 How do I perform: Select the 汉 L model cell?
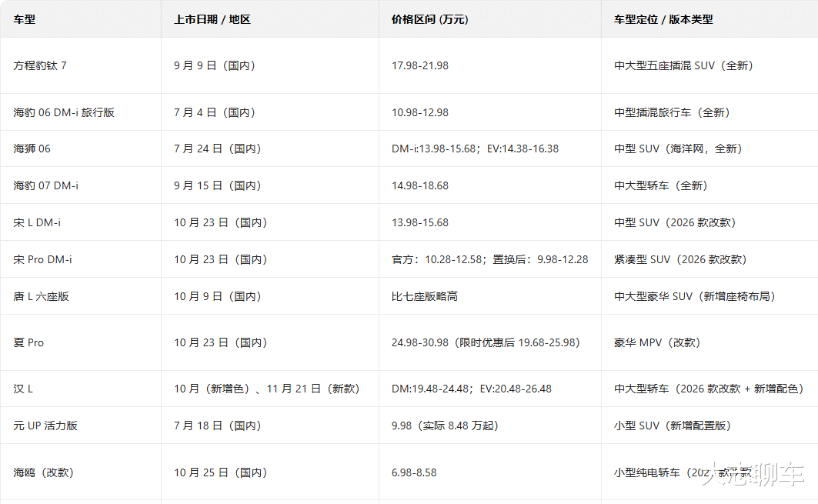click(x=23, y=389)
